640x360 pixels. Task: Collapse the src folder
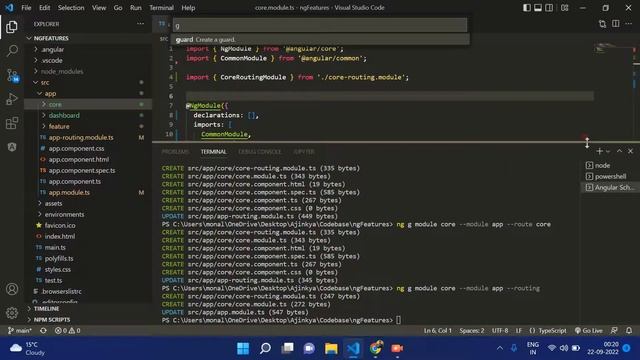click(x=88, y=82)
